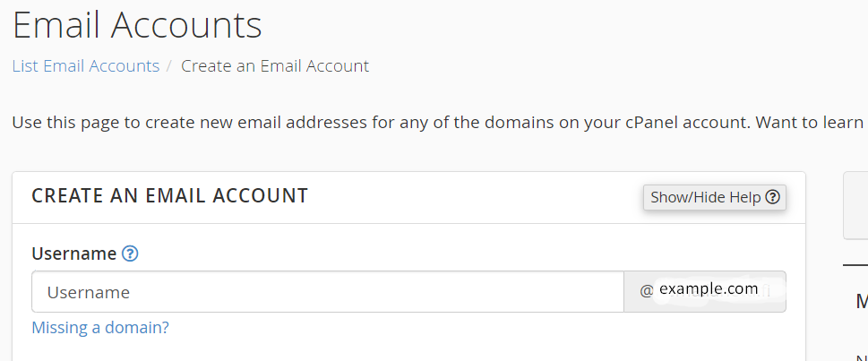The image size is (868, 361).
Task: Click the Missing a domain? link
Action: (100, 327)
